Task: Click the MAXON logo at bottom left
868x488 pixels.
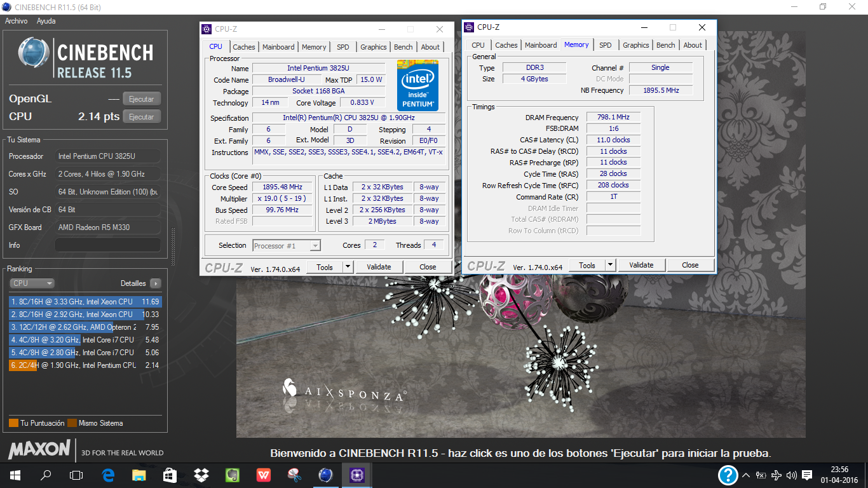Action: [x=39, y=450]
